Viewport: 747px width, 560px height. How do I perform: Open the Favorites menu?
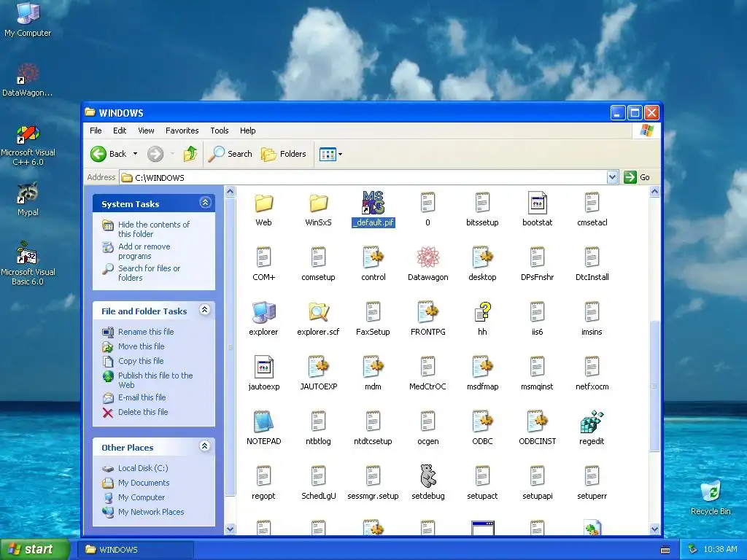pos(182,131)
